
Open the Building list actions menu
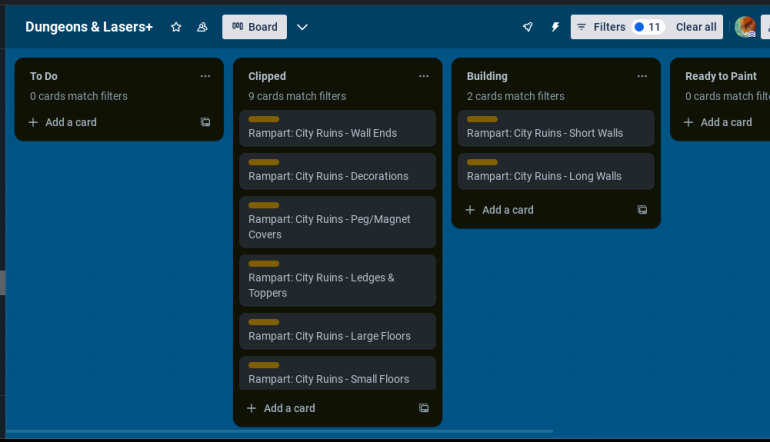pos(642,76)
